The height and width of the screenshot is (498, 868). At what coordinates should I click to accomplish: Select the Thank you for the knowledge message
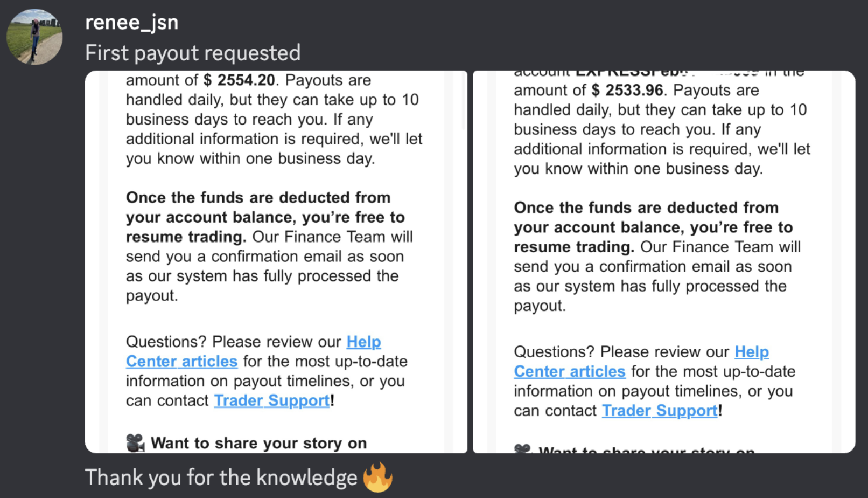pos(221,478)
